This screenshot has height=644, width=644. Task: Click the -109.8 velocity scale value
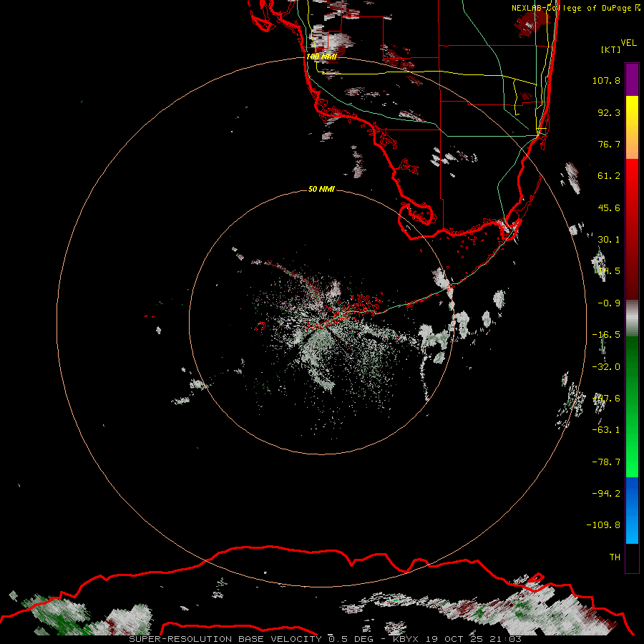[x=603, y=525]
